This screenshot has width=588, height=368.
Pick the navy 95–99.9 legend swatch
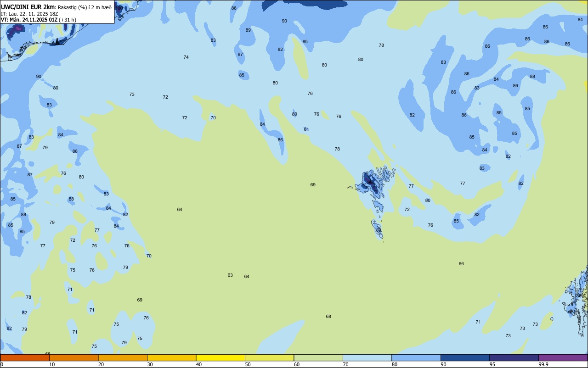tap(514, 357)
